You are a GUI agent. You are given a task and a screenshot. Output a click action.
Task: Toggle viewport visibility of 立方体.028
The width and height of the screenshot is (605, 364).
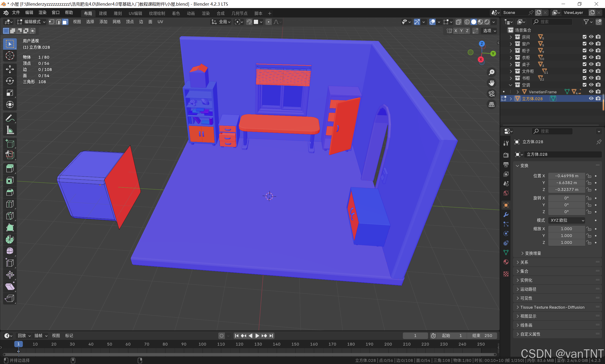(591, 99)
